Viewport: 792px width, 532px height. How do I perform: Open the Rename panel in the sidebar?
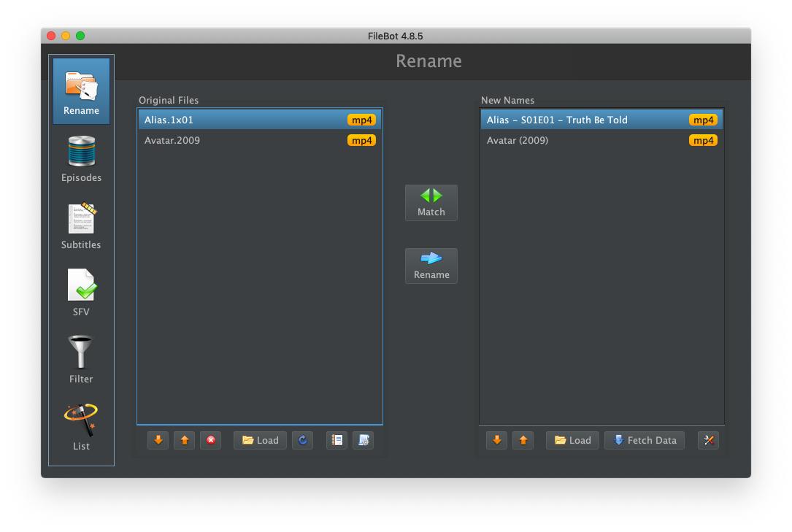81,90
